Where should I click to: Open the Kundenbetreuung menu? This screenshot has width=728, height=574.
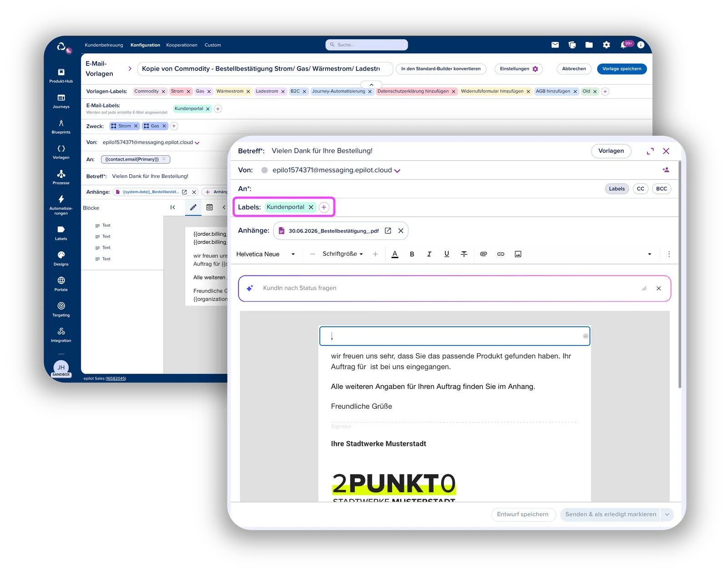click(x=104, y=45)
